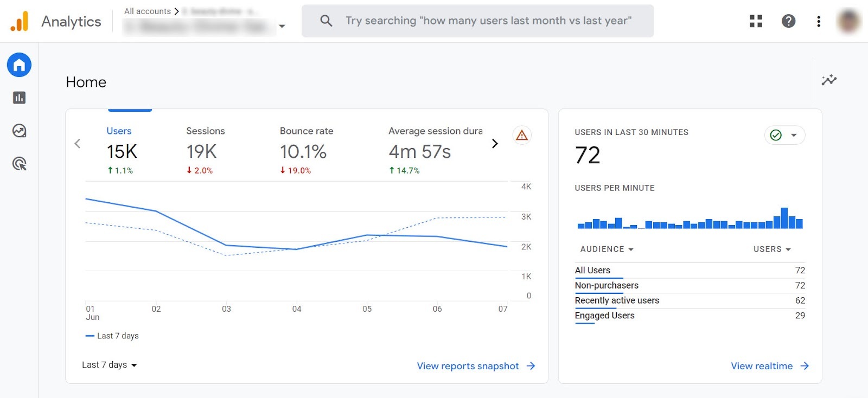
Task: Click the Users 1.1% increase value
Action: pyautogui.click(x=120, y=170)
